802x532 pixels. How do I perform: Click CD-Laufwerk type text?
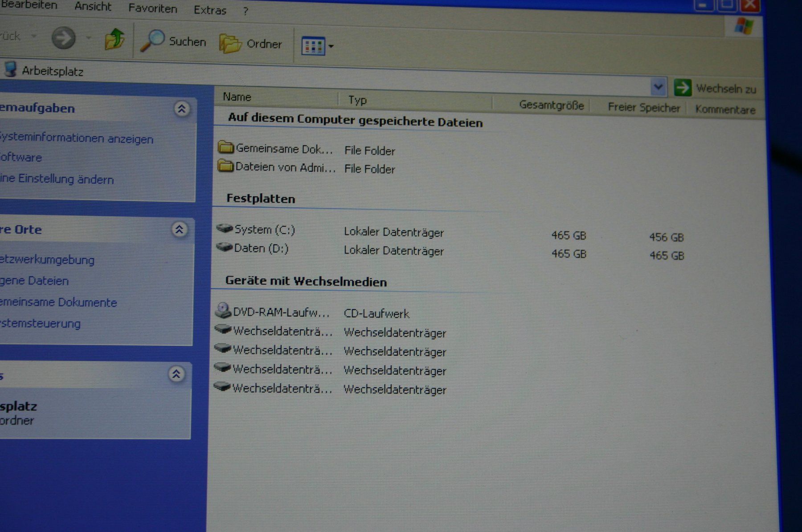376,313
